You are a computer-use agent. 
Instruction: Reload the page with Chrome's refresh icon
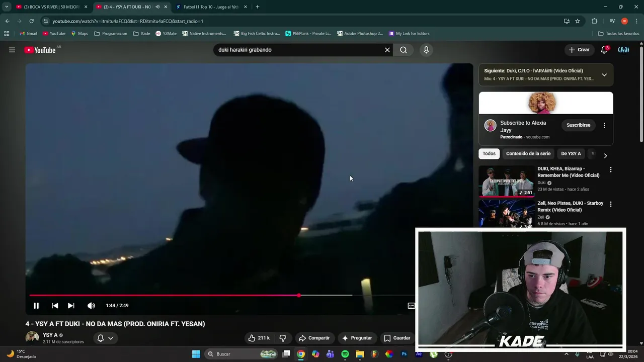tap(31, 21)
